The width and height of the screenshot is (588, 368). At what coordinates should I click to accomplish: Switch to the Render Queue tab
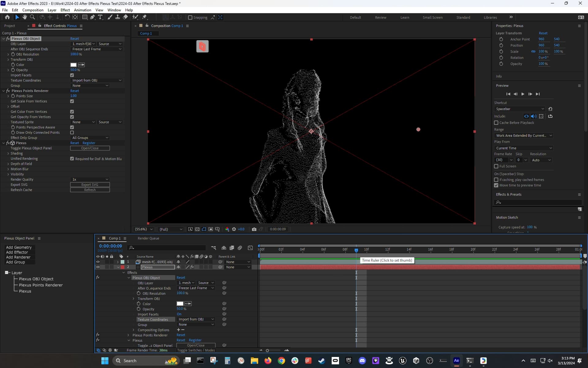point(148,238)
